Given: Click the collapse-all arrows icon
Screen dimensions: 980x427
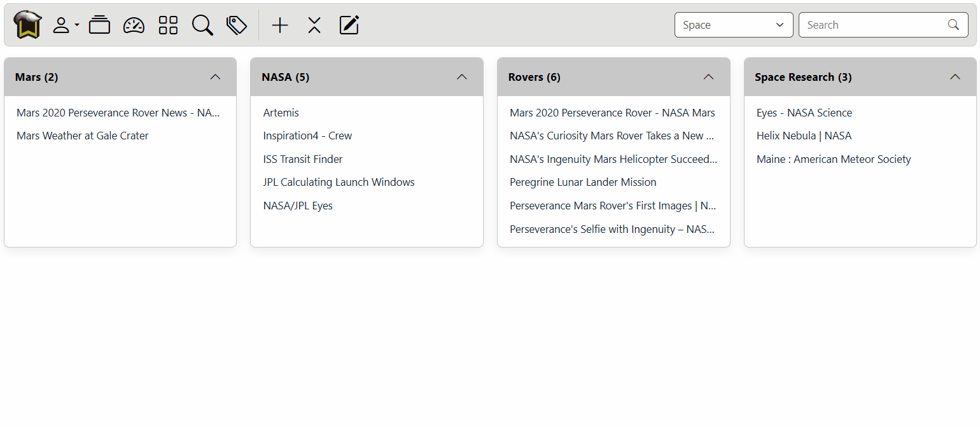Looking at the screenshot, I should pos(314,25).
